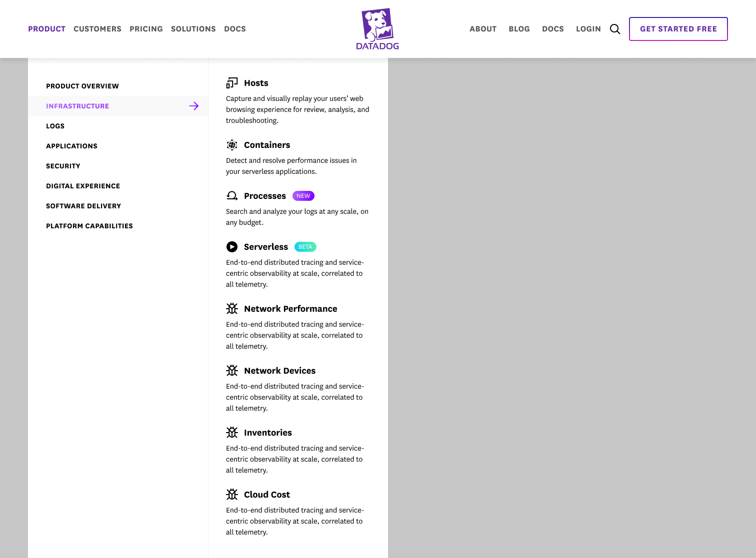Click the description under Inventories
The height and width of the screenshot is (558, 756).
[295, 459]
